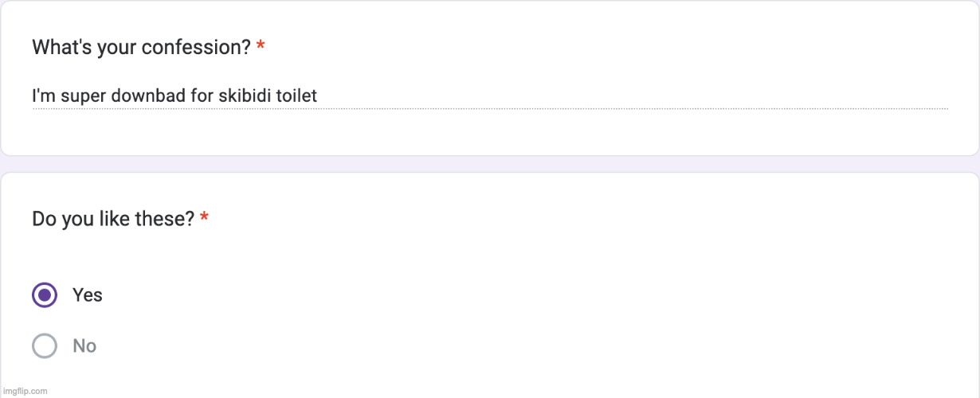Click the purple dot inside the selected radio
980x398 pixels.
(45, 295)
